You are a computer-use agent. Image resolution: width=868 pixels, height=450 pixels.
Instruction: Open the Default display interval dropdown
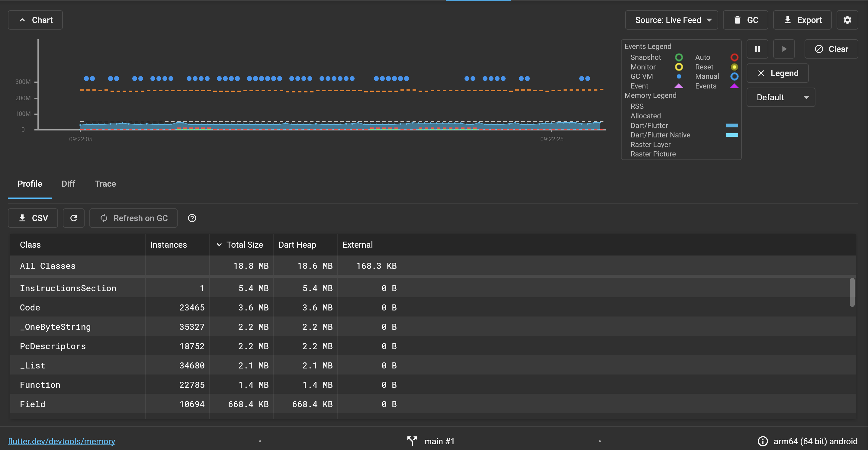(781, 97)
